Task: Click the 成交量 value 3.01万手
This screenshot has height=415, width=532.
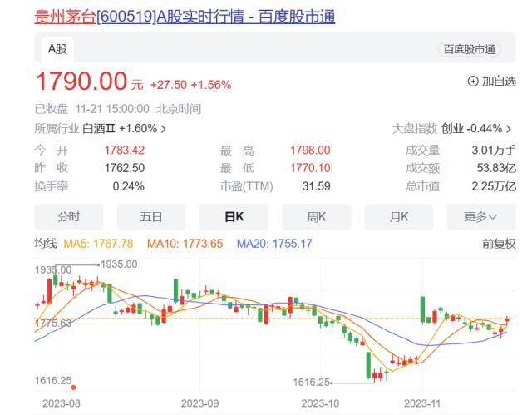Action: coord(494,151)
